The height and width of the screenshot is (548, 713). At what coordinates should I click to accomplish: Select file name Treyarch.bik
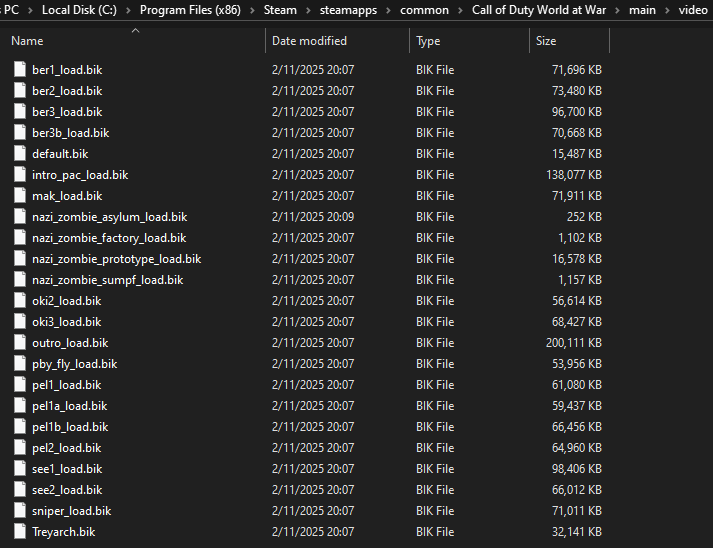[x=64, y=532]
